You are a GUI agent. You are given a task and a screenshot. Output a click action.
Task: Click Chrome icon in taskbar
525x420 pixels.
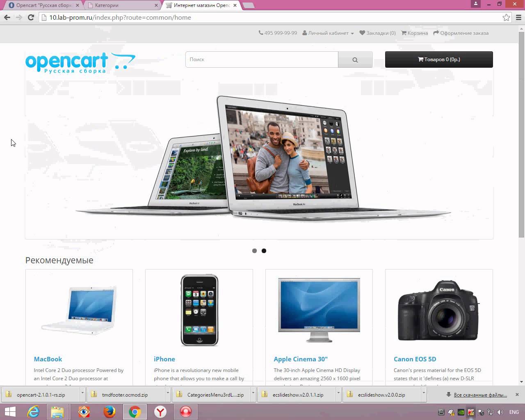point(135,412)
